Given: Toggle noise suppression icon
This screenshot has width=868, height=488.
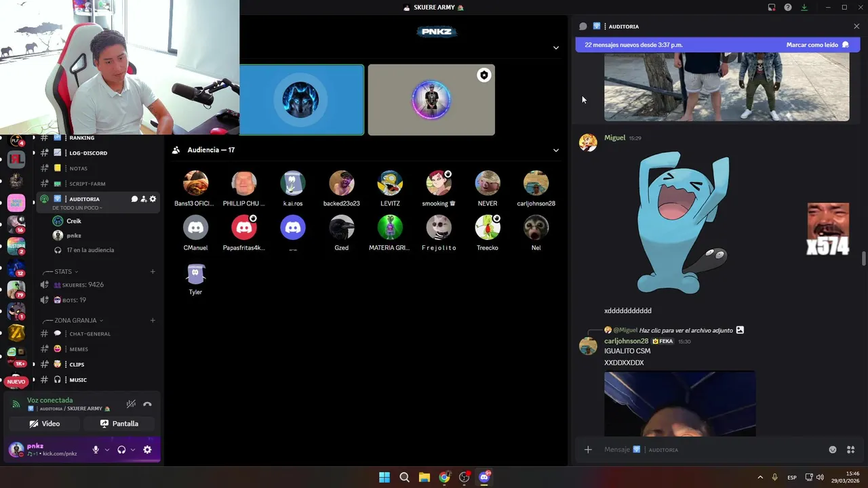Looking at the screenshot, I should [131, 405].
